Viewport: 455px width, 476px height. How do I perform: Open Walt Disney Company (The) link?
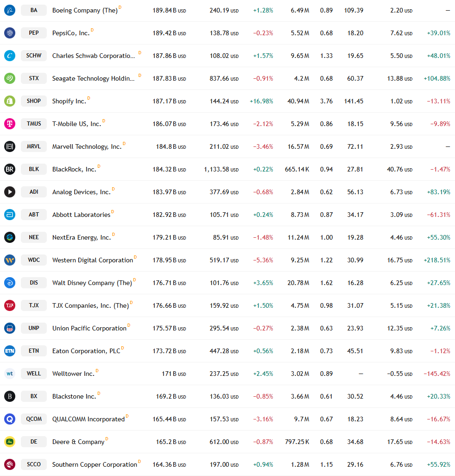coord(92,283)
